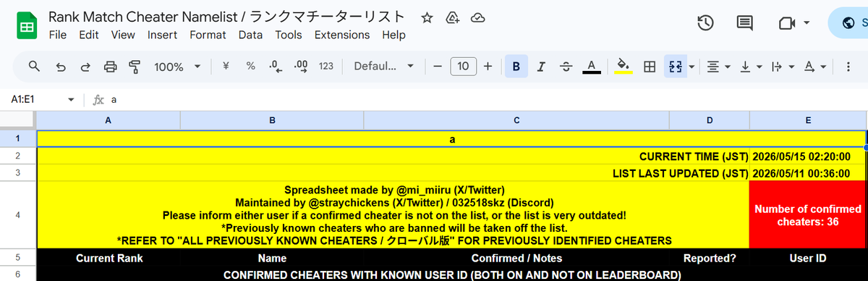Click the Share button

click(848, 23)
